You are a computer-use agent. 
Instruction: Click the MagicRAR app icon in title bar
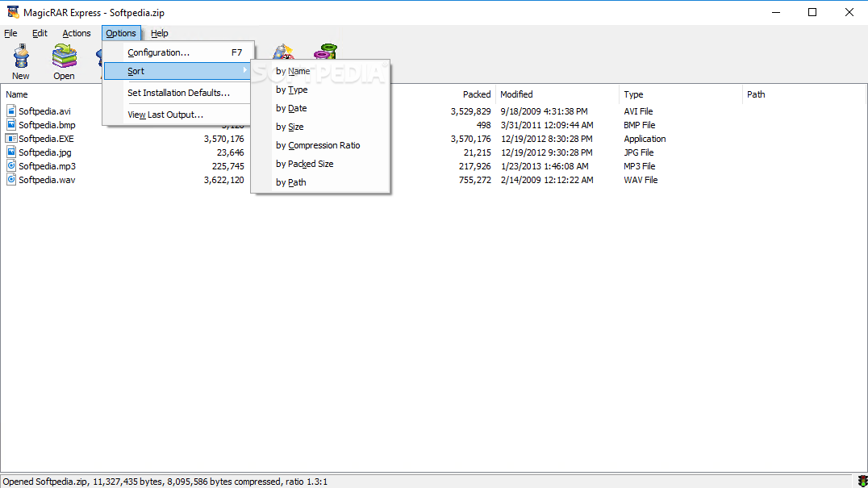click(x=13, y=11)
